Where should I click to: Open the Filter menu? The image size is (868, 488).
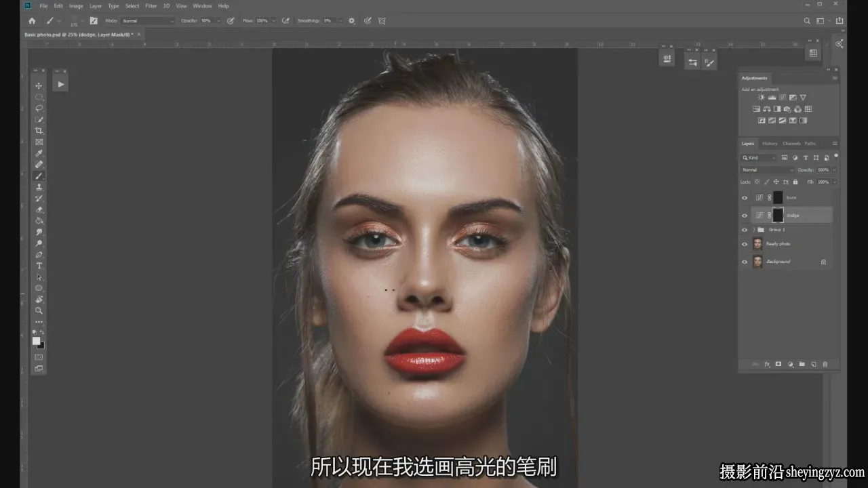click(x=151, y=6)
